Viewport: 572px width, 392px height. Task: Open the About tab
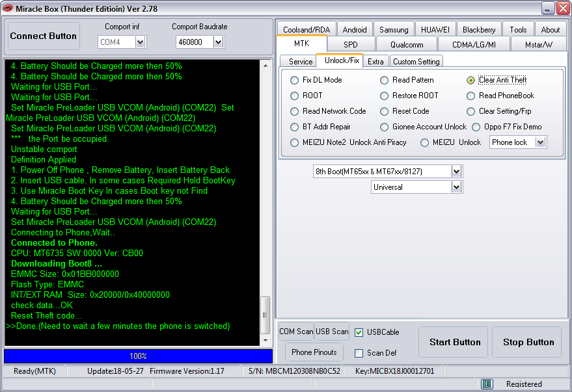click(550, 29)
